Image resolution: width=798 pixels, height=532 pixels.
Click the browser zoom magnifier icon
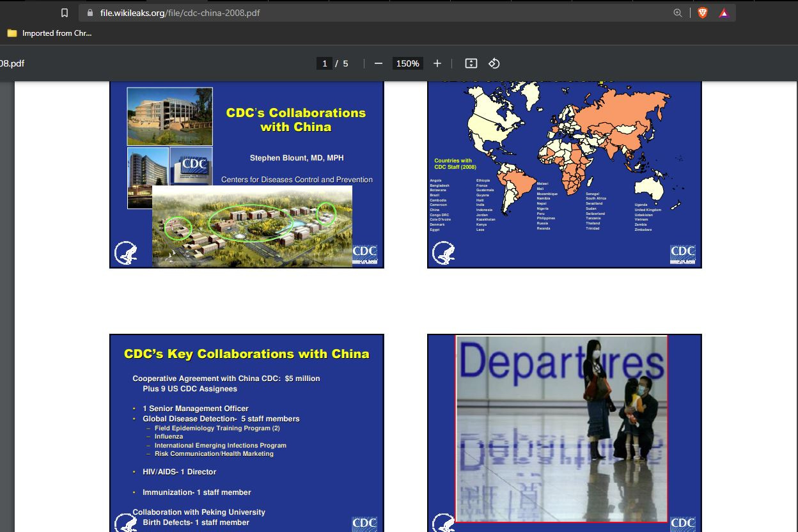pos(678,13)
